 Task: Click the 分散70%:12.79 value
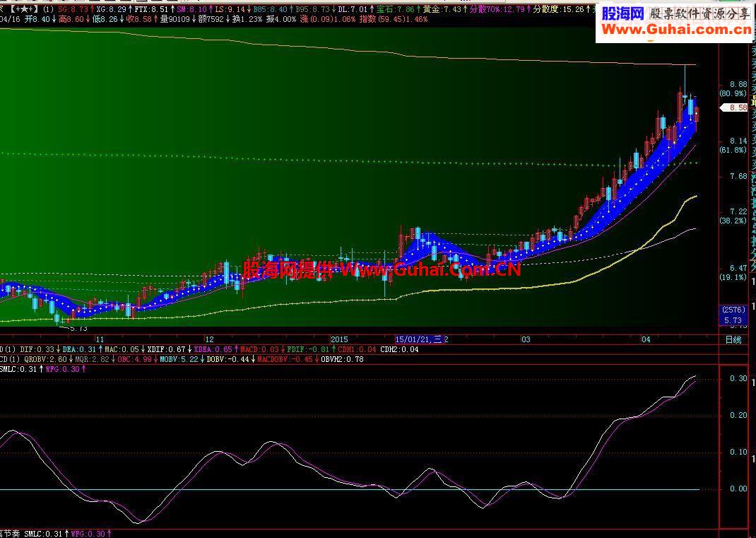pos(496,8)
